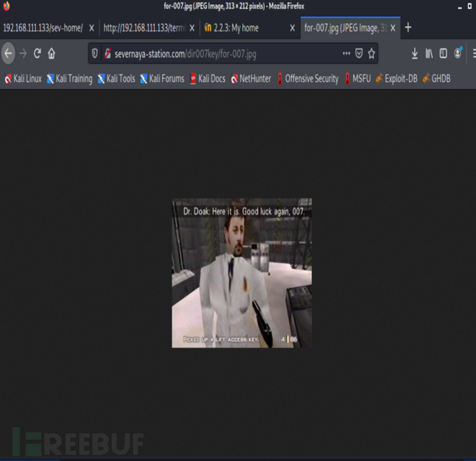Show insecure connection padlock details
The height and width of the screenshot is (461, 476).
coord(108,54)
